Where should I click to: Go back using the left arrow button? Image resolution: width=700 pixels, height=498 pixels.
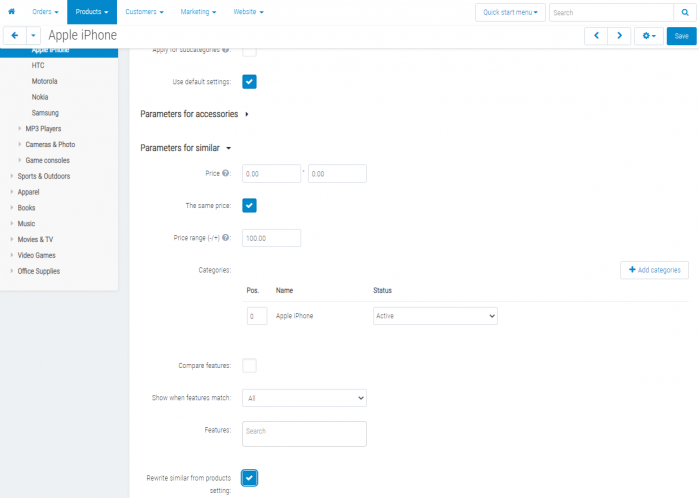(x=15, y=36)
